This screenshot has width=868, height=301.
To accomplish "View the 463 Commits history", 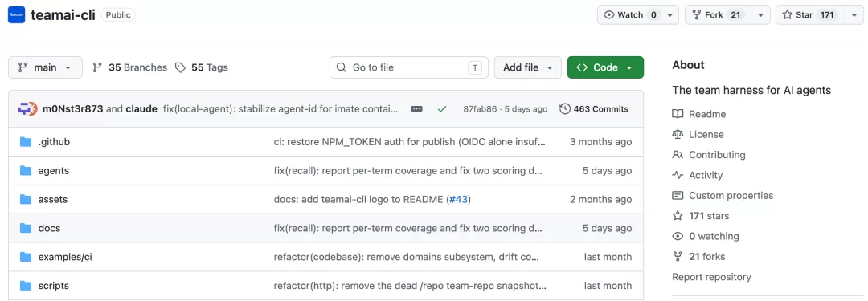I will coord(594,109).
